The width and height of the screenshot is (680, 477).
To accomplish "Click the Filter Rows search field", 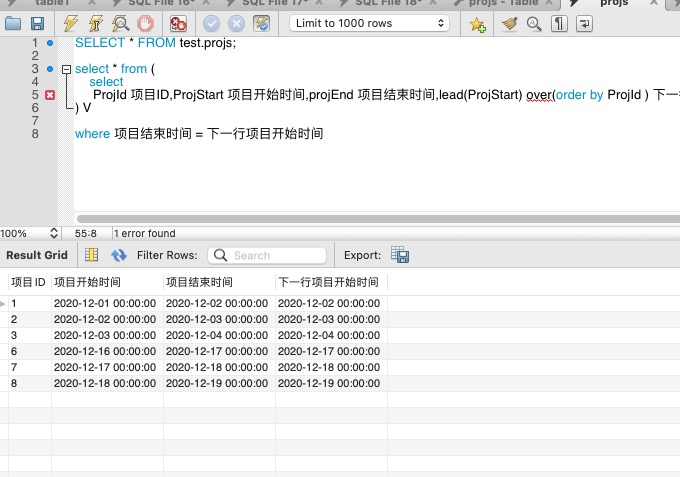I will coord(267,255).
